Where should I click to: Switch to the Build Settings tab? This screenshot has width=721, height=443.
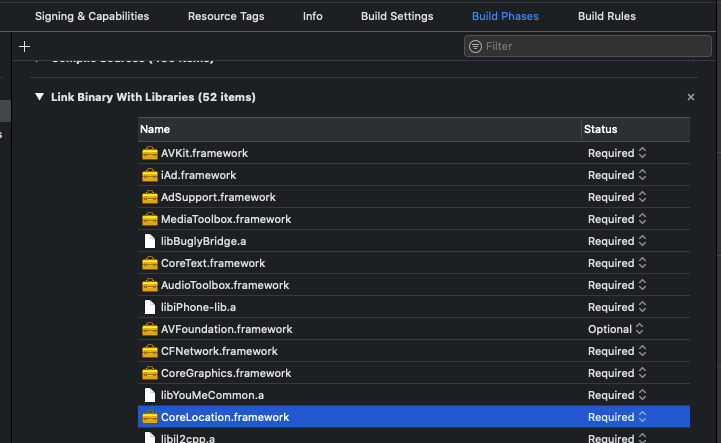point(397,16)
